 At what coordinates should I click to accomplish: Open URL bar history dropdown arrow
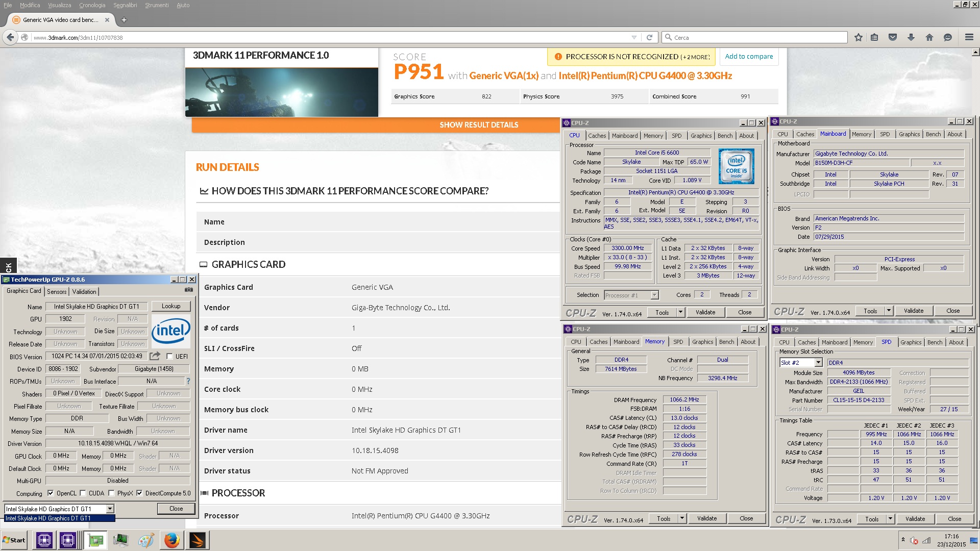click(x=634, y=37)
